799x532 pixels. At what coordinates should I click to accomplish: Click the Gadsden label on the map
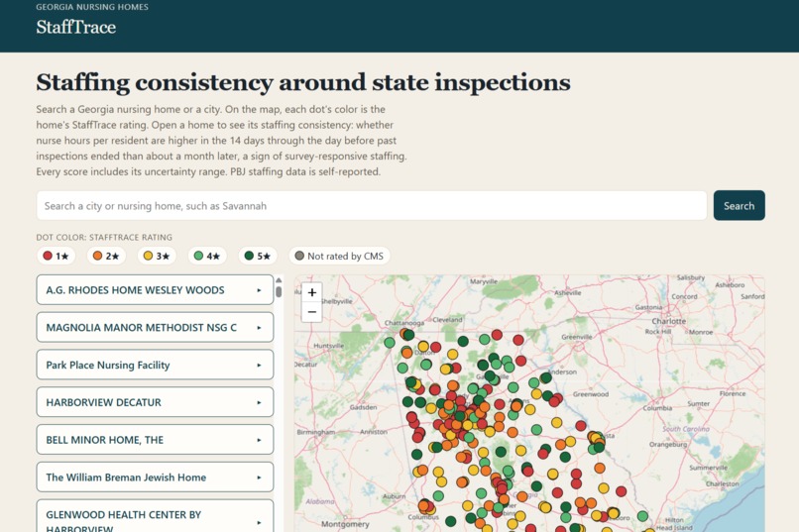click(364, 407)
